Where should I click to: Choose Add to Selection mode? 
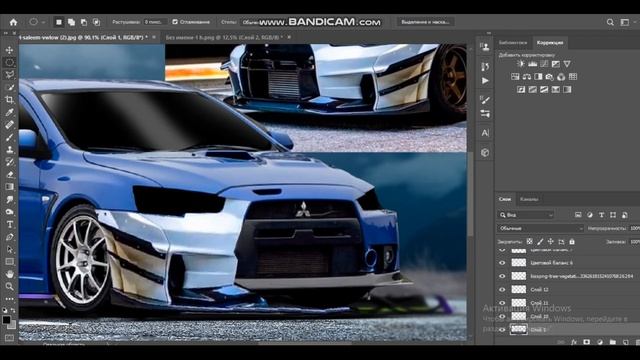click(x=71, y=22)
